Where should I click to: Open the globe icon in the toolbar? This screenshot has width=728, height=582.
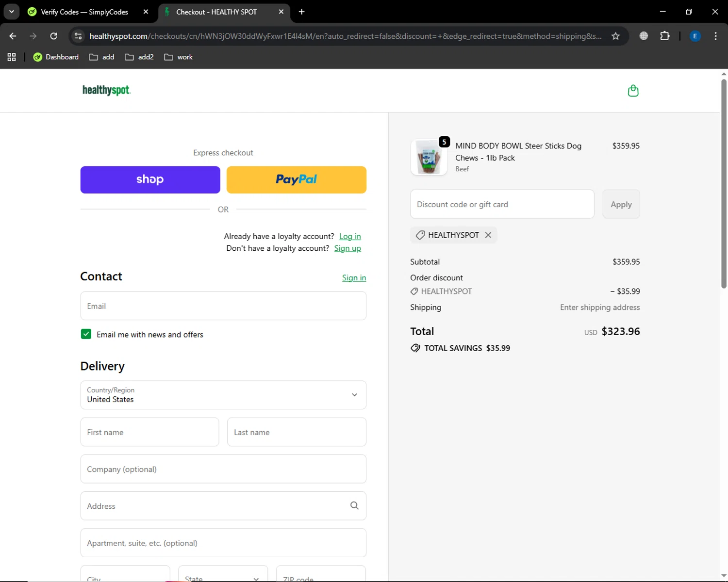644,36
